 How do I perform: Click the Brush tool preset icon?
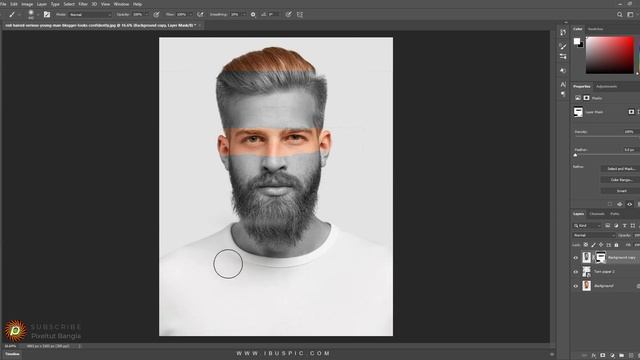pos(12,14)
